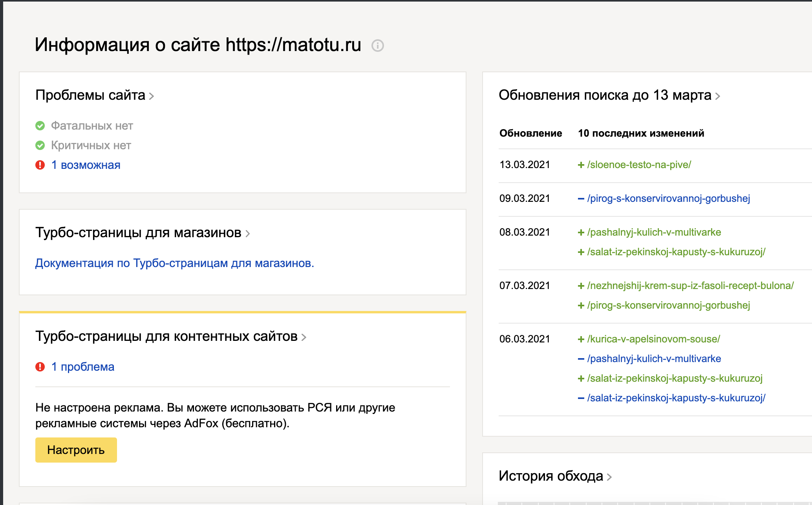Click red warning icon beside 1 проблема
The width and height of the screenshot is (812, 505).
[x=40, y=367]
